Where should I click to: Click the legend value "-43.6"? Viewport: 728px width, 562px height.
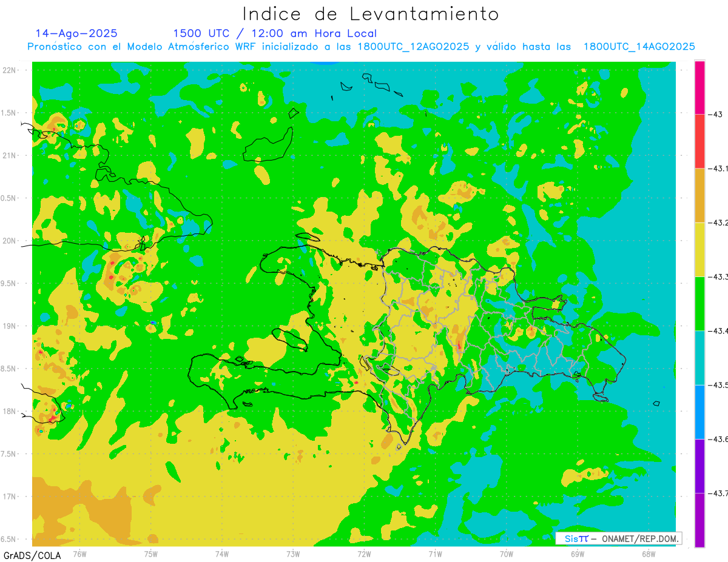pyautogui.click(x=718, y=438)
